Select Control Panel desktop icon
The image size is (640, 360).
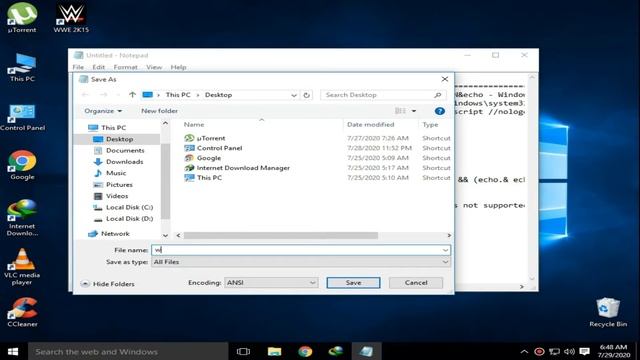click(x=22, y=117)
